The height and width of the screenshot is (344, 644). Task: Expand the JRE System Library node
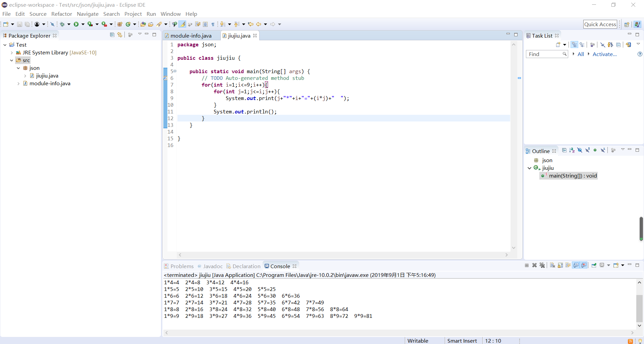[12, 53]
